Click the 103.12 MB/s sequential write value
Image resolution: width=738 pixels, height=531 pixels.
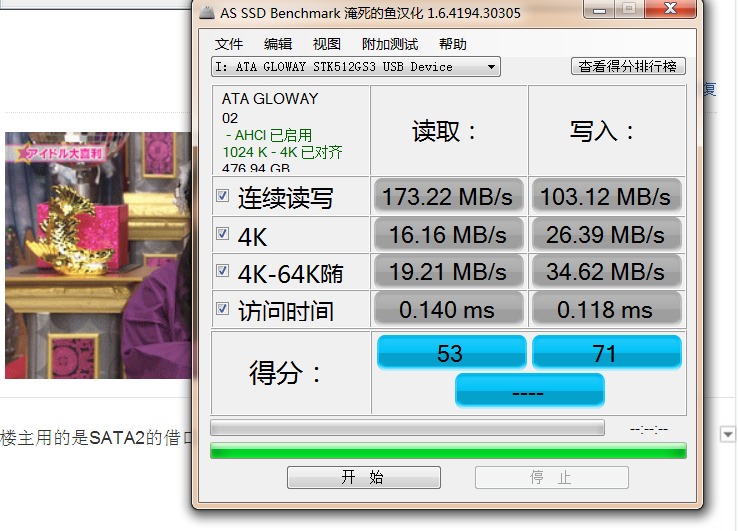(607, 196)
